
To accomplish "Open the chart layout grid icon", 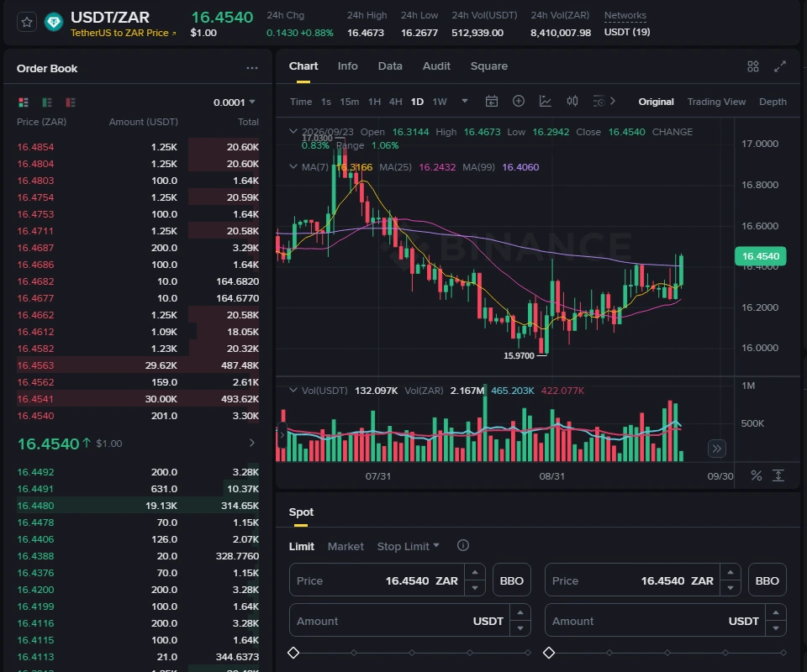I will point(753,66).
